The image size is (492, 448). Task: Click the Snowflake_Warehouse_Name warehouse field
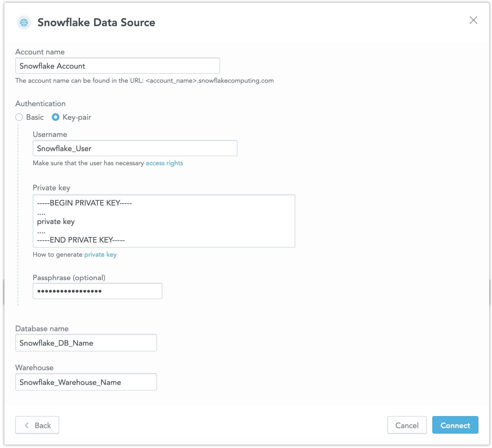(86, 382)
